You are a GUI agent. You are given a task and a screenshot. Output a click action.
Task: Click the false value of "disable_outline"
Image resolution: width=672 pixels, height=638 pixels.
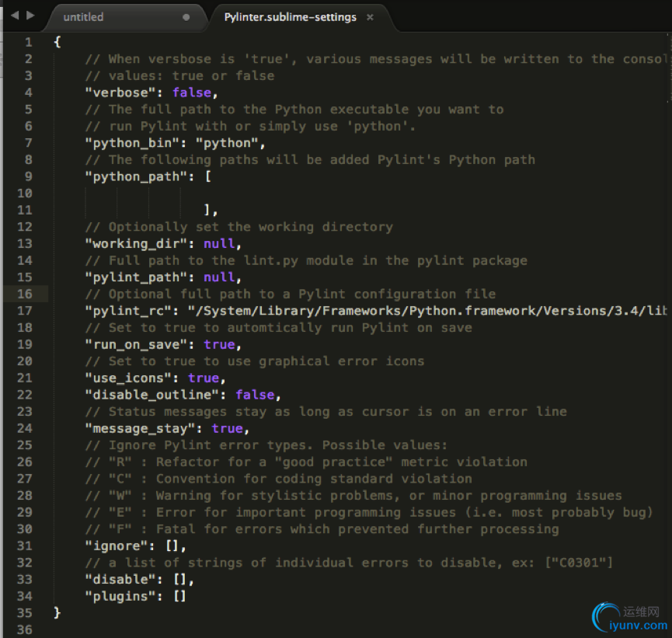[255, 395]
